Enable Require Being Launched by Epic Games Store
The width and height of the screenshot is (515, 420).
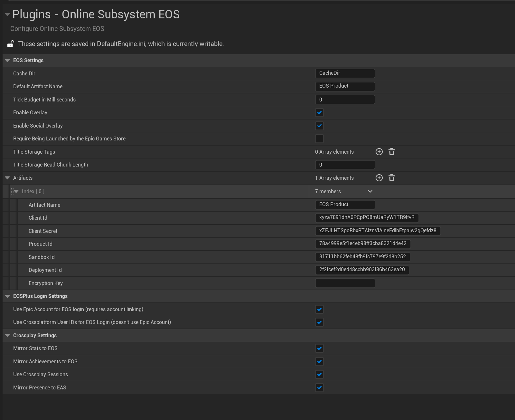(x=319, y=139)
